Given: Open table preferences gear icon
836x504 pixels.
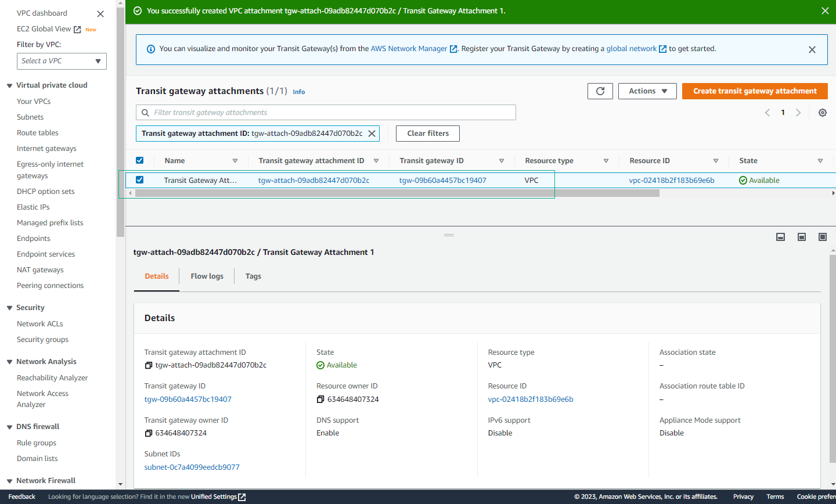Looking at the screenshot, I should 823,113.
